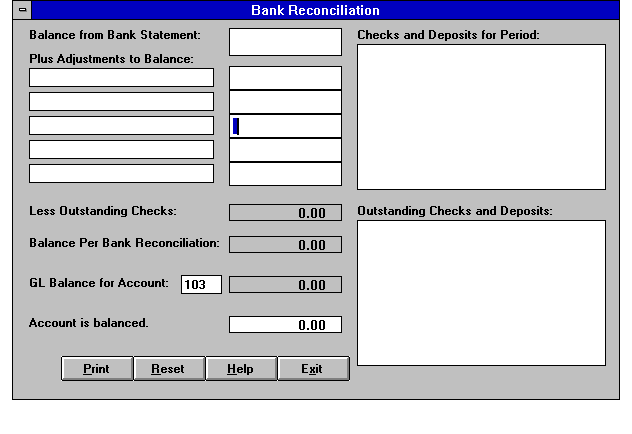Click Exit to close the reconciliation

point(312,369)
